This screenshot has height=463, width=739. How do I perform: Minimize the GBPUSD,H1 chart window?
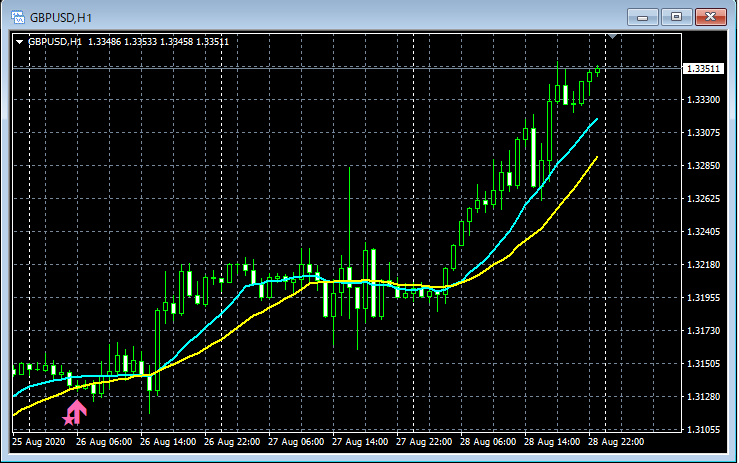tap(642, 17)
